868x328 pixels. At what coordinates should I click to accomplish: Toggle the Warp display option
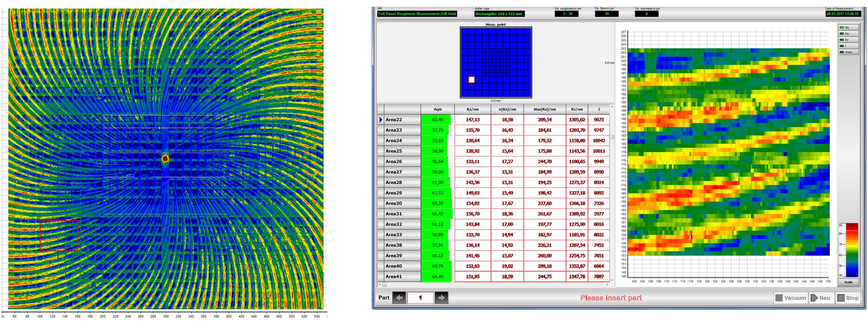tap(848, 52)
